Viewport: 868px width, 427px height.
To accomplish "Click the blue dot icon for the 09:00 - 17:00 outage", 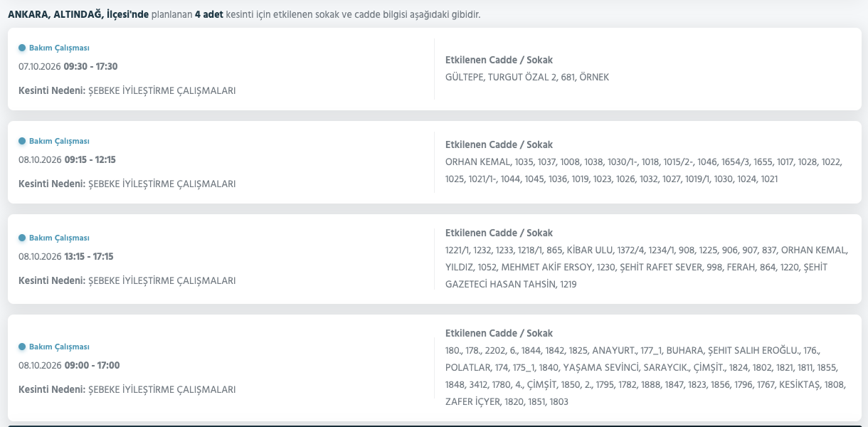I will [22, 347].
